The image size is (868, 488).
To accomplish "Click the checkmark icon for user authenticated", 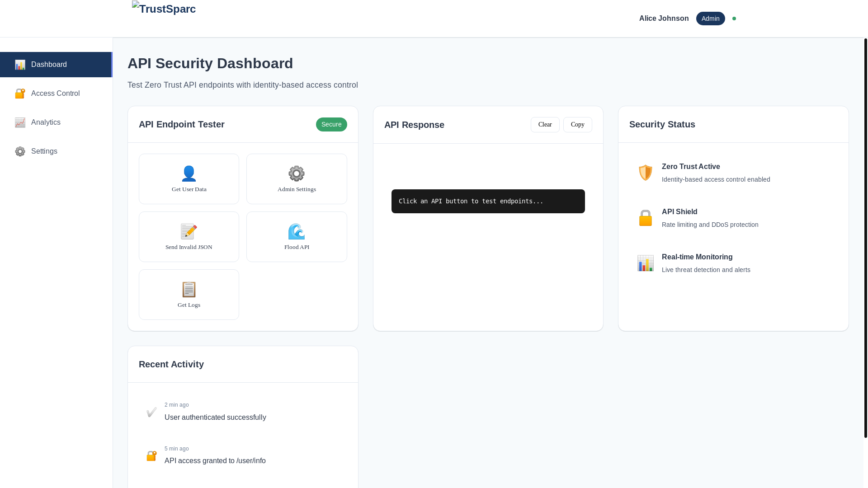I will pyautogui.click(x=151, y=412).
